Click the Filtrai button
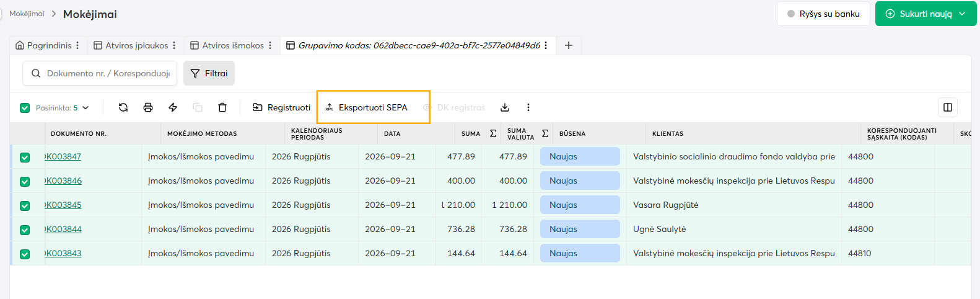Image resolution: width=980 pixels, height=299 pixels. pyautogui.click(x=209, y=73)
